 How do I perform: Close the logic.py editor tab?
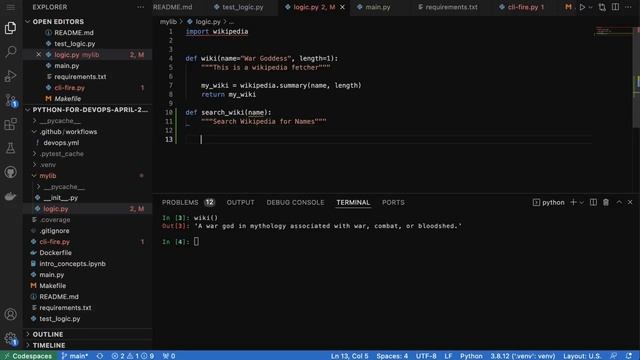point(342,7)
